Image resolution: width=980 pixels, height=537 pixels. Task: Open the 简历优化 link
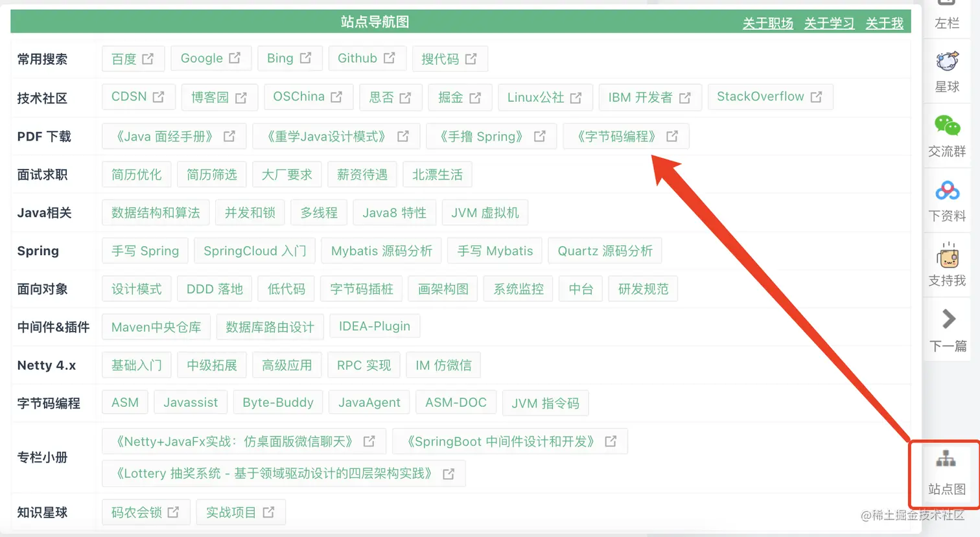(x=136, y=174)
